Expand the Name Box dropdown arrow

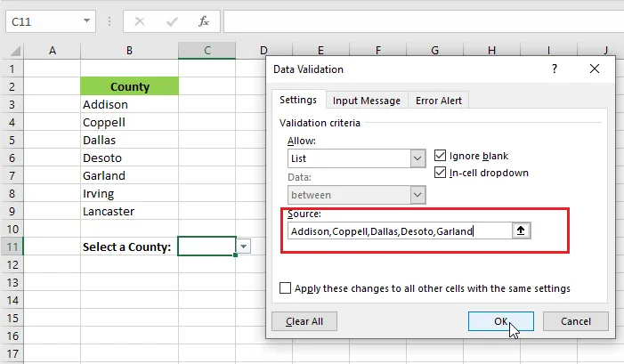[x=86, y=20]
